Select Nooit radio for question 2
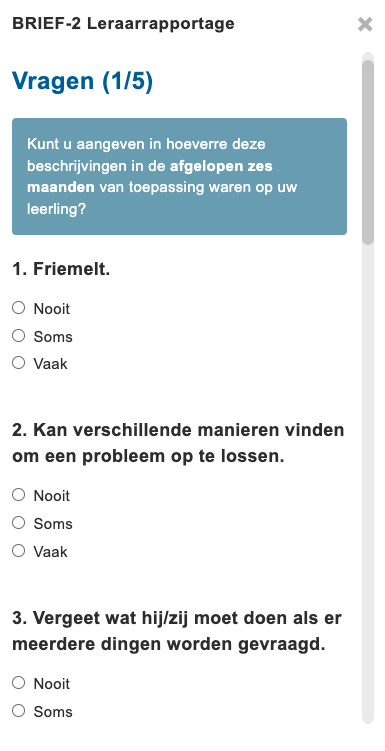 pyautogui.click(x=19, y=495)
